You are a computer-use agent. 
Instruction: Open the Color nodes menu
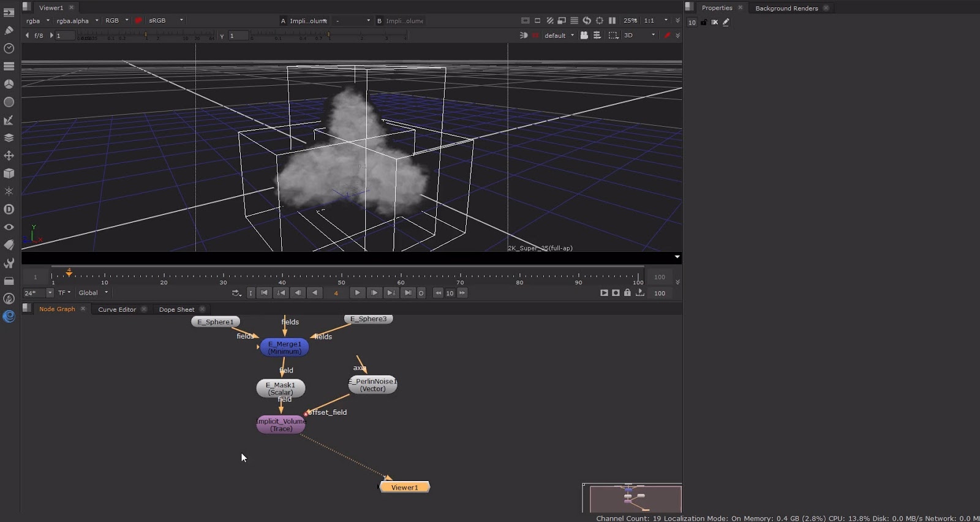click(9, 84)
